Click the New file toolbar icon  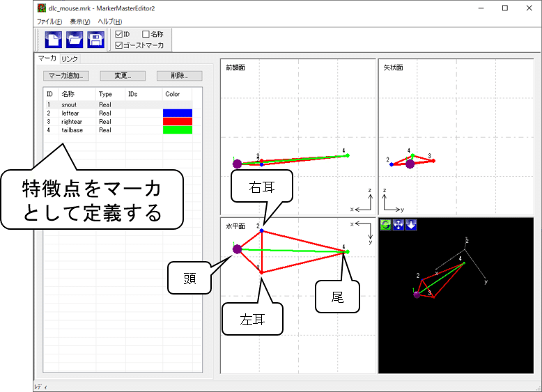pyautogui.click(x=53, y=40)
